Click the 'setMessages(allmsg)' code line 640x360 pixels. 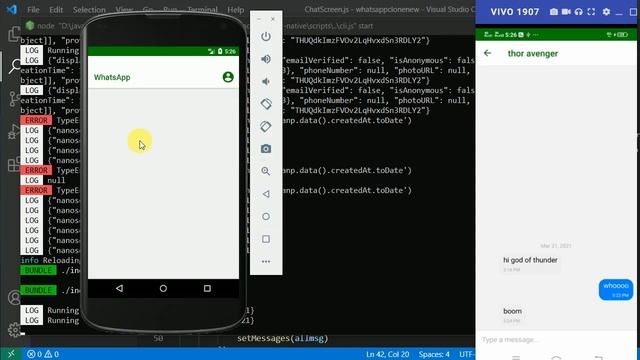(x=282, y=338)
